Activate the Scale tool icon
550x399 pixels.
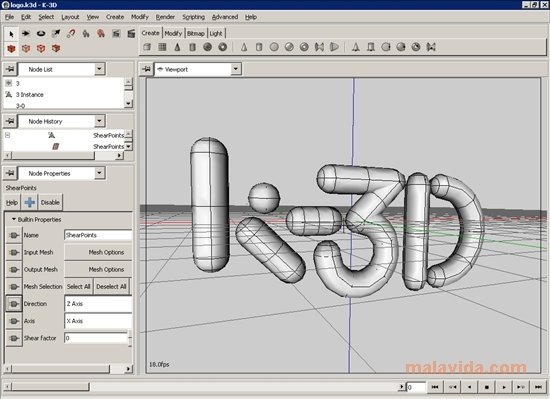[x=56, y=33]
